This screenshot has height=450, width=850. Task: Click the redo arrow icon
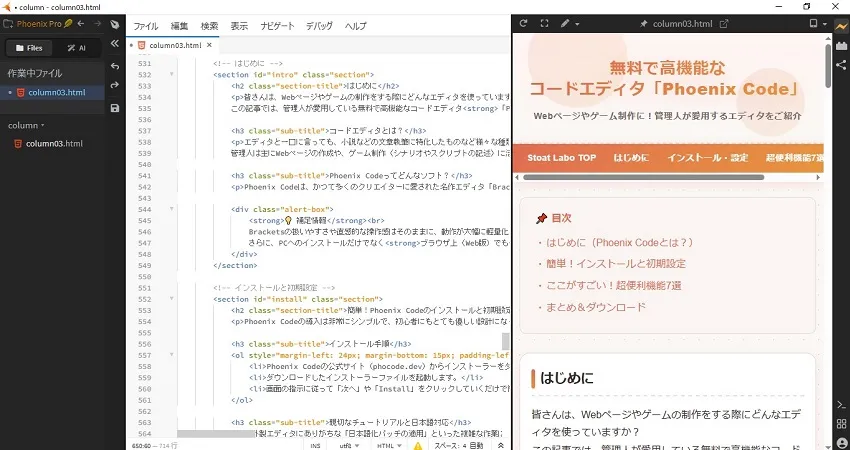114,85
